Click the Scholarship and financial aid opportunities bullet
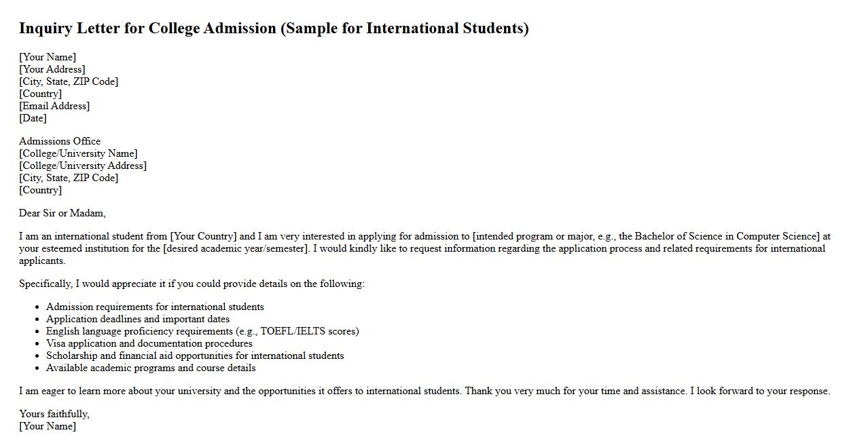Image resolution: width=868 pixels, height=441 pixels. [195, 356]
